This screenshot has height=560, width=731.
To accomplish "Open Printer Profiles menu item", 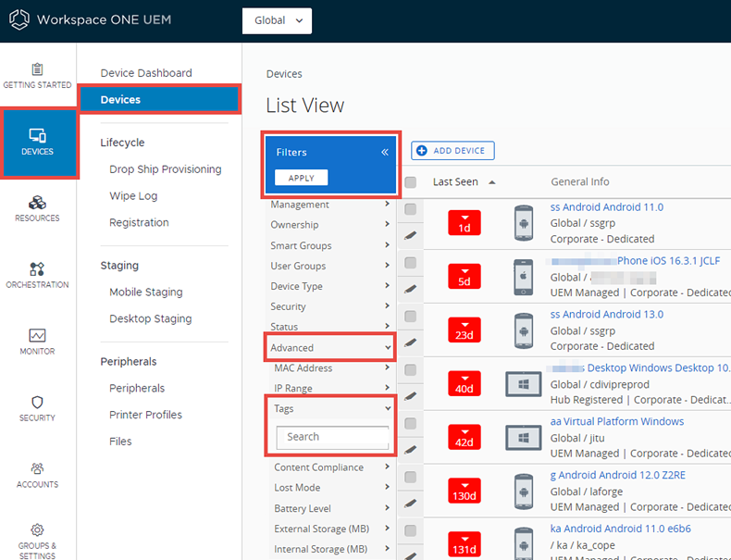I will [145, 415].
